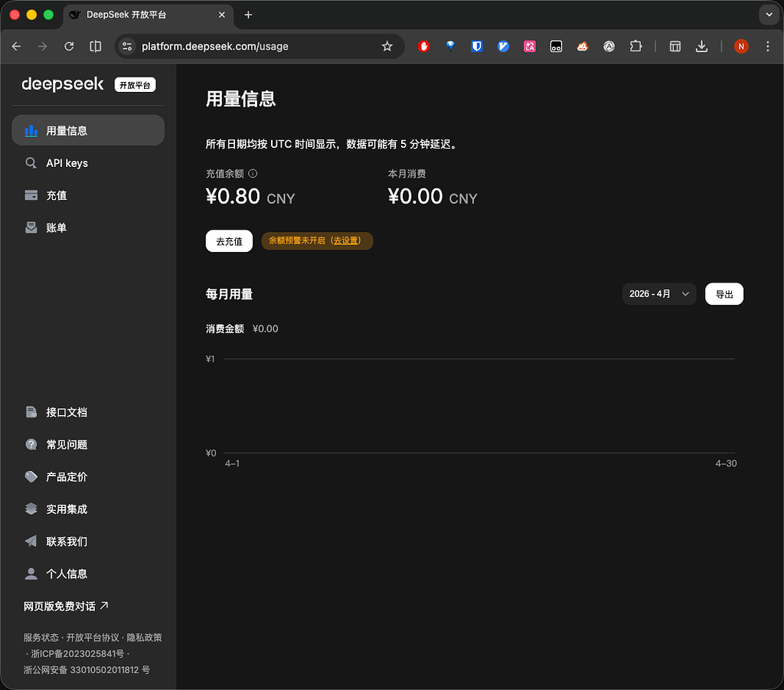The width and height of the screenshot is (784, 690).
Task: Click the 去充值 button
Action: click(x=229, y=241)
